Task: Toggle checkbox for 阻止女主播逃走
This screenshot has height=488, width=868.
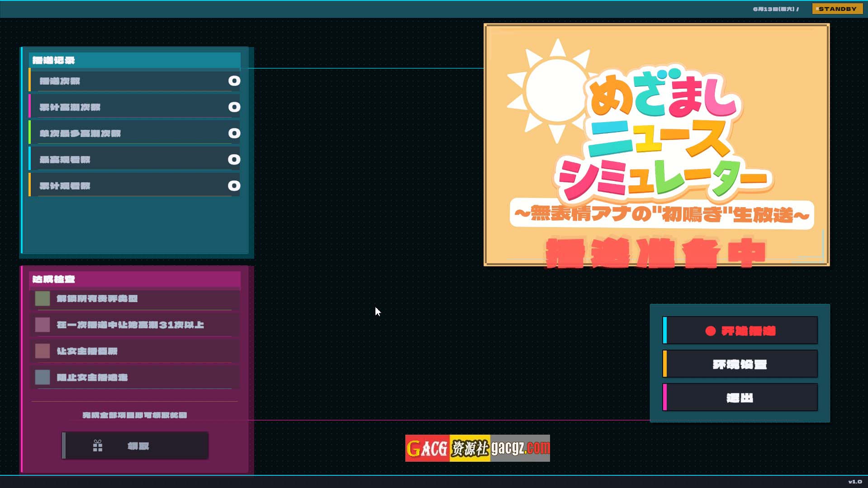Action: (43, 377)
